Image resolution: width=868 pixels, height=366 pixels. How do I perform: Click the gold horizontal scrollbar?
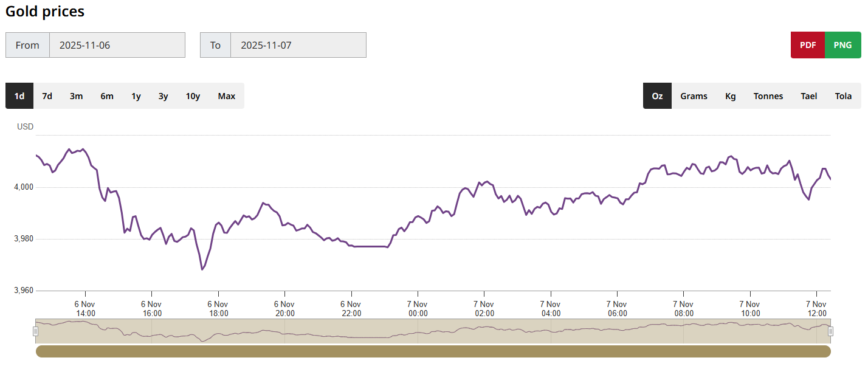click(x=433, y=351)
